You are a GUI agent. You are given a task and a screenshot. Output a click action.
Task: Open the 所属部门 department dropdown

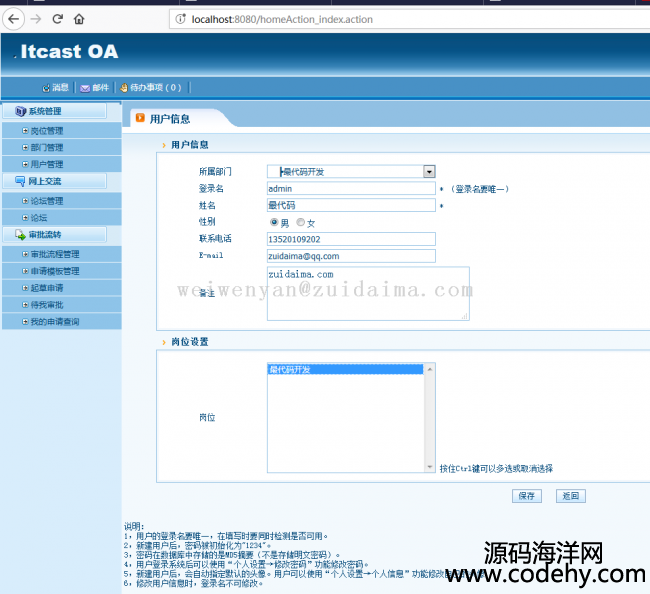(x=351, y=172)
